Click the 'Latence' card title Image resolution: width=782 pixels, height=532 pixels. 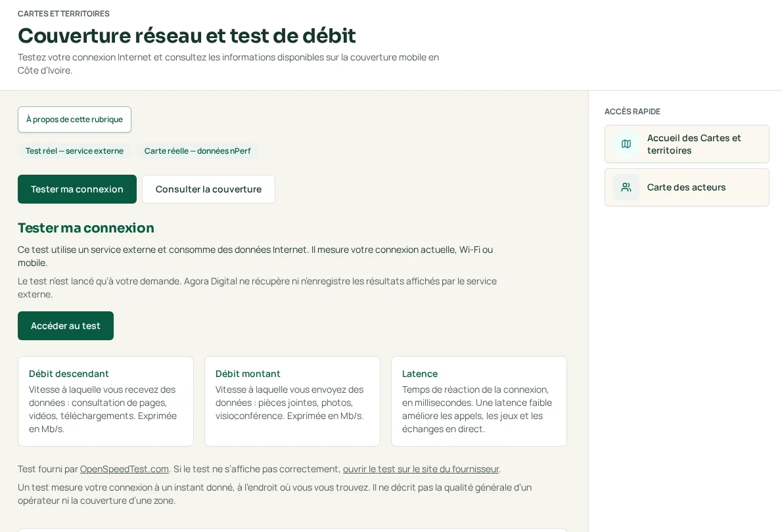(420, 374)
